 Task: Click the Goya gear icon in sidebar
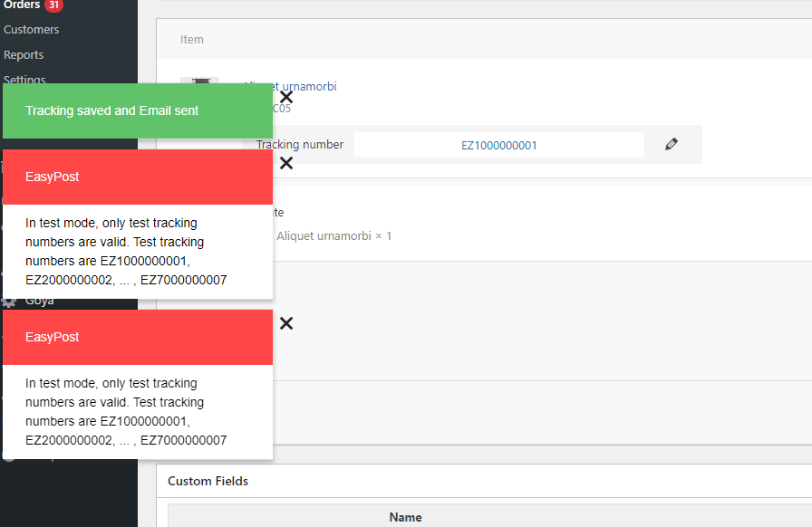tap(9, 302)
